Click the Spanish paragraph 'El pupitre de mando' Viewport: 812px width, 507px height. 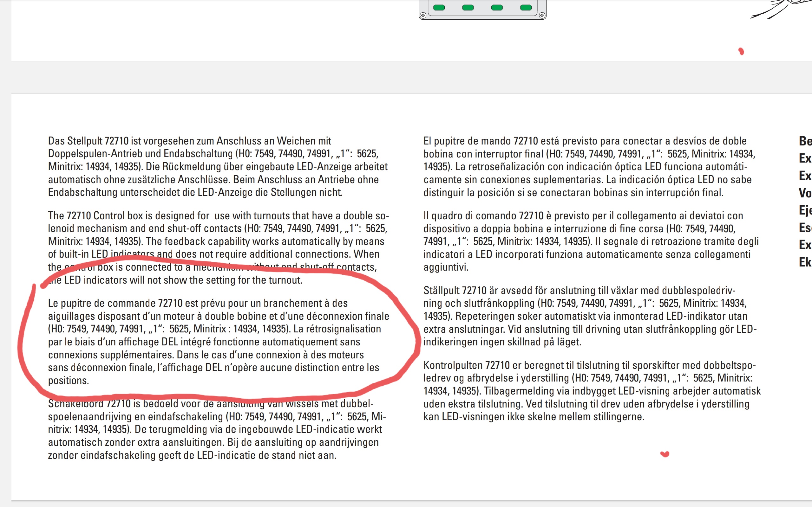589,167
